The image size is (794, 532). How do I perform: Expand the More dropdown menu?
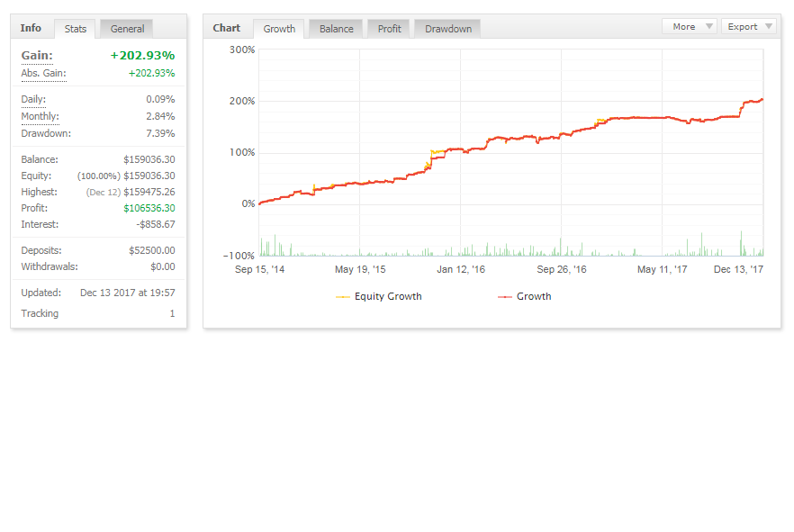[x=690, y=26]
